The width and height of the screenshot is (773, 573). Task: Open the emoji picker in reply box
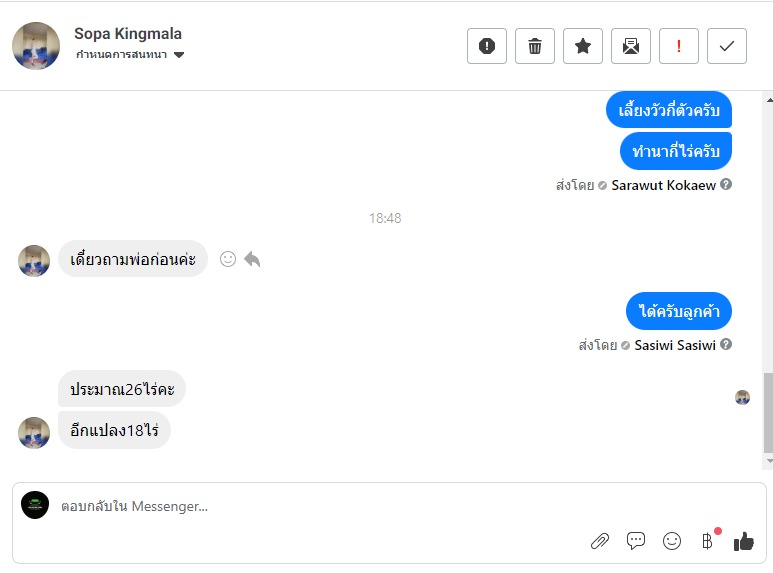click(x=672, y=541)
